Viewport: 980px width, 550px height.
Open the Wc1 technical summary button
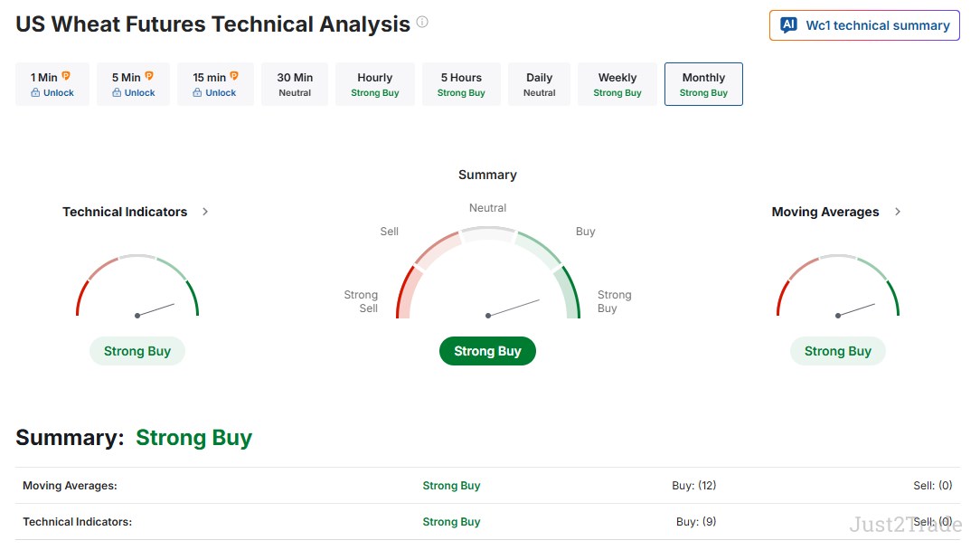pyautogui.click(x=864, y=25)
